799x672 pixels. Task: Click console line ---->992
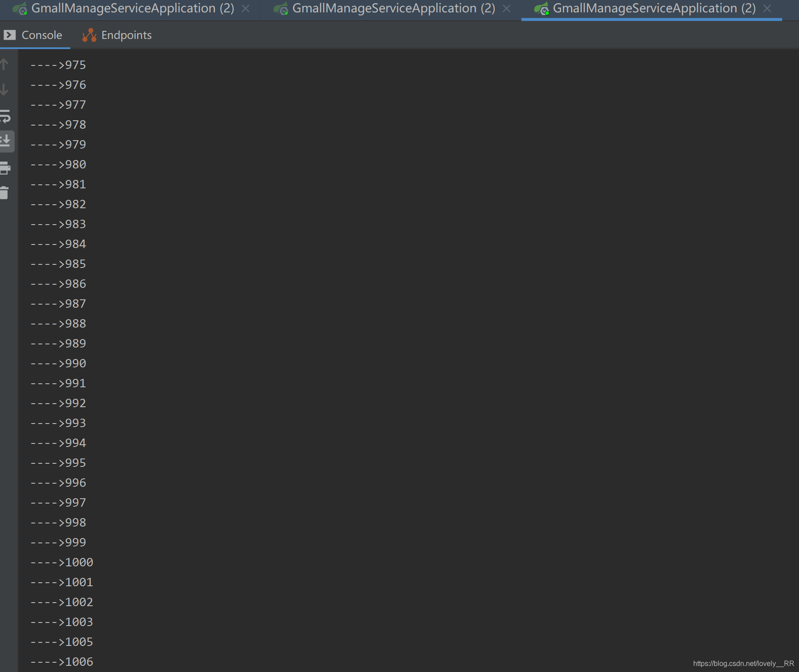point(58,403)
